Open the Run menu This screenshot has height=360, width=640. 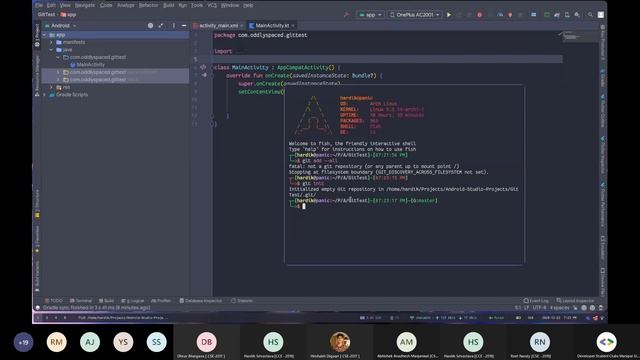tap(182, 5)
